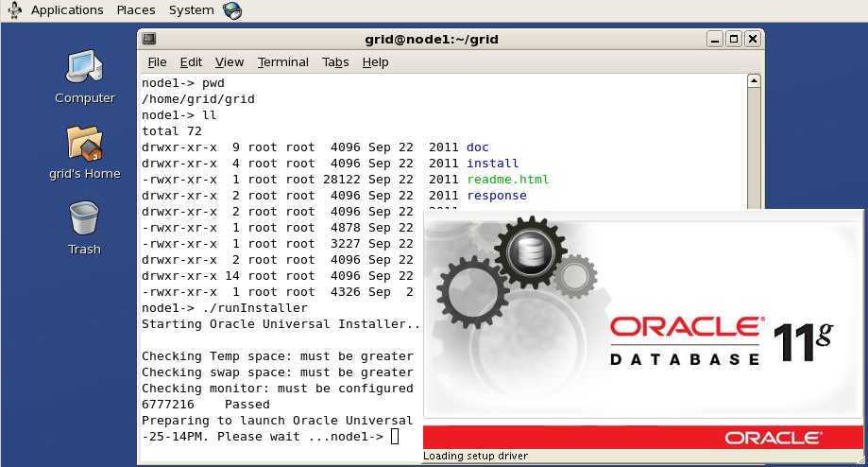This screenshot has height=467, width=868.
Task: Click the readme.html file name
Action: [507, 180]
